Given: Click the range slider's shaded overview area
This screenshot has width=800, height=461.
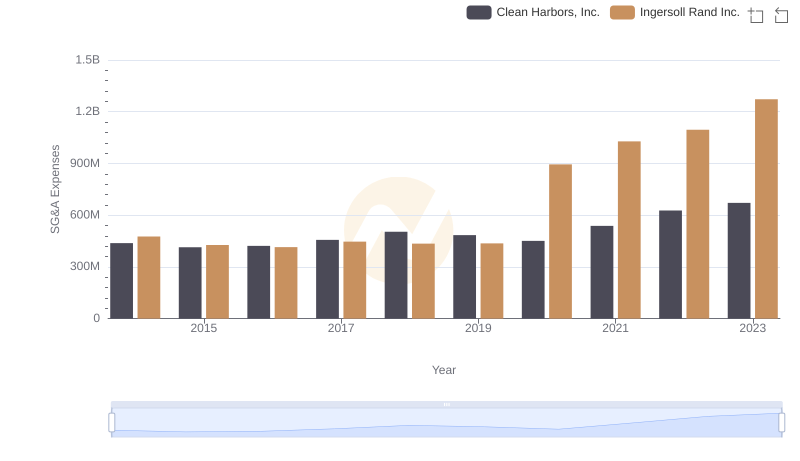Looking at the screenshot, I should tap(446, 423).
